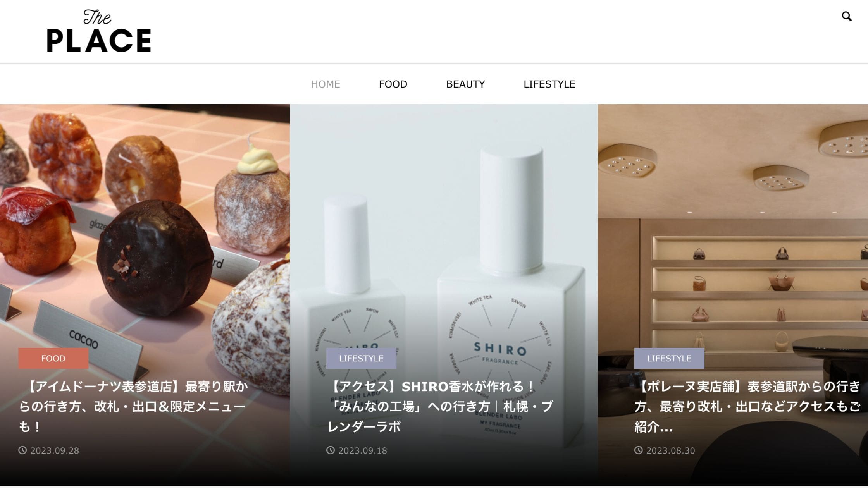Open the ポレーヌ実店舗 article title
This screenshot has width=868, height=488.
point(748,407)
